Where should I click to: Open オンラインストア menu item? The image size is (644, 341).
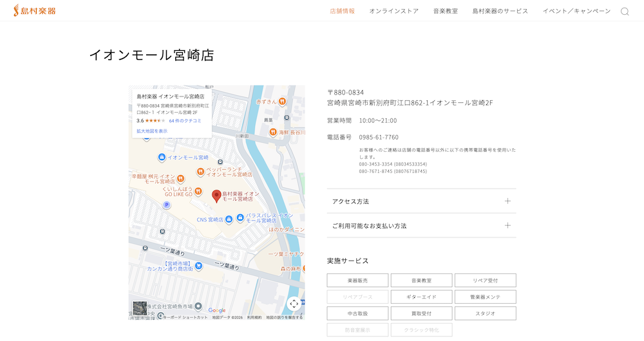click(393, 11)
